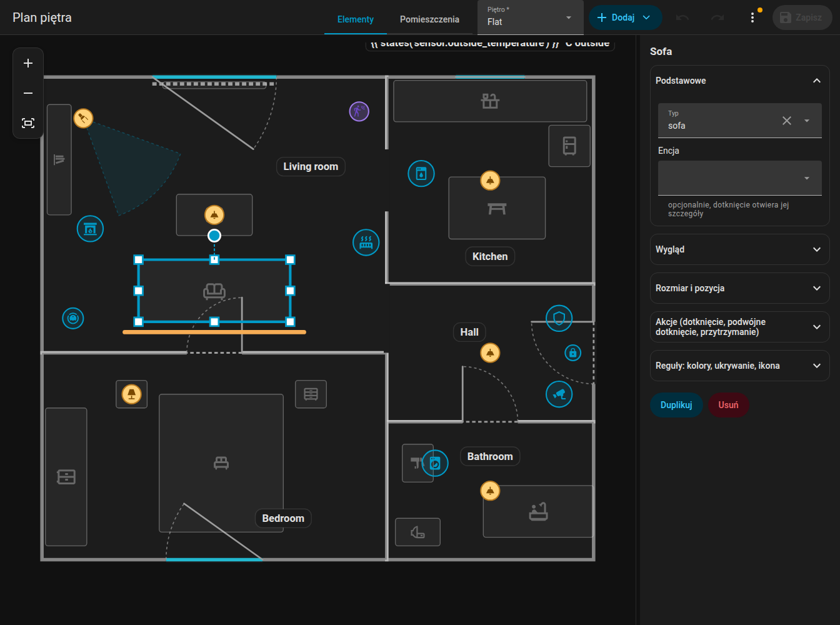Image resolution: width=840 pixels, height=625 pixels.
Task: Toggle the bedroom table lamp light
Action: coord(131,394)
